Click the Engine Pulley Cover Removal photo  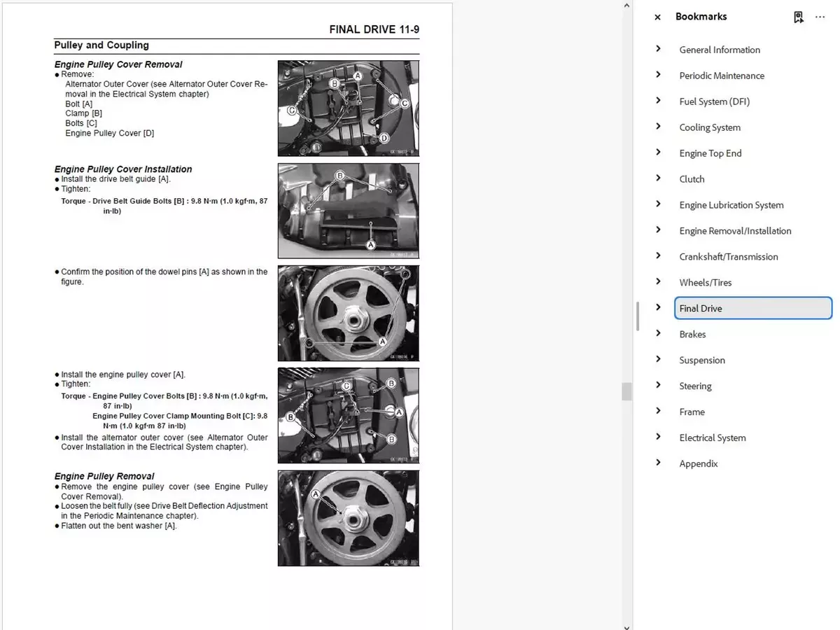(x=348, y=108)
